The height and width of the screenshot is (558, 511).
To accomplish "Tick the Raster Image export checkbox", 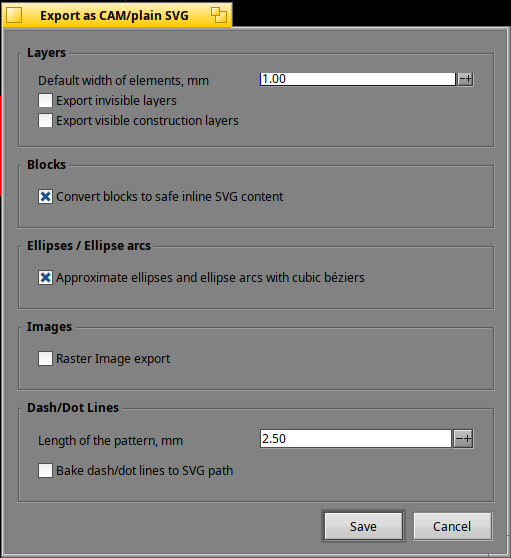I will click(45, 358).
